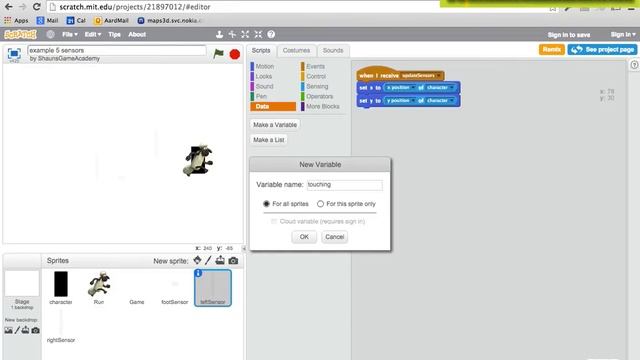
Task: Open info of leftSensor sprite
Action: [198, 273]
